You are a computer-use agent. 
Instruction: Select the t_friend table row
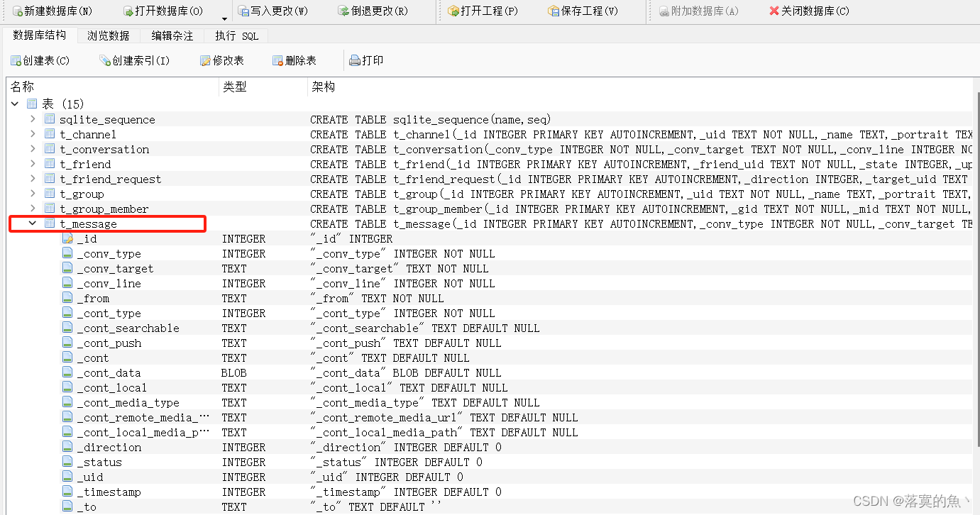click(x=490, y=164)
